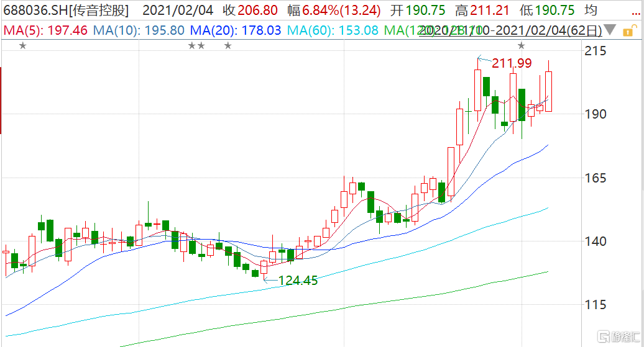
Task: Click the 124.45 lowest price annotation
Action: coord(298,281)
